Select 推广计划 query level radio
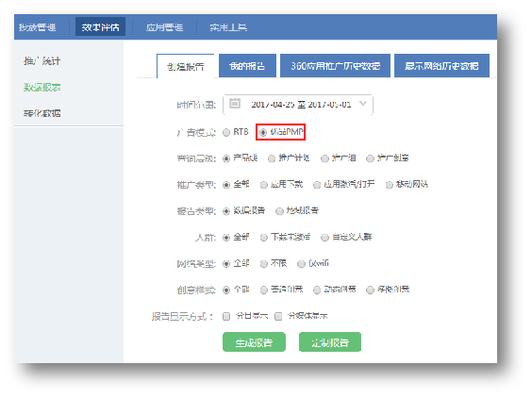The width and height of the screenshot is (532, 398). (x=272, y=158)
